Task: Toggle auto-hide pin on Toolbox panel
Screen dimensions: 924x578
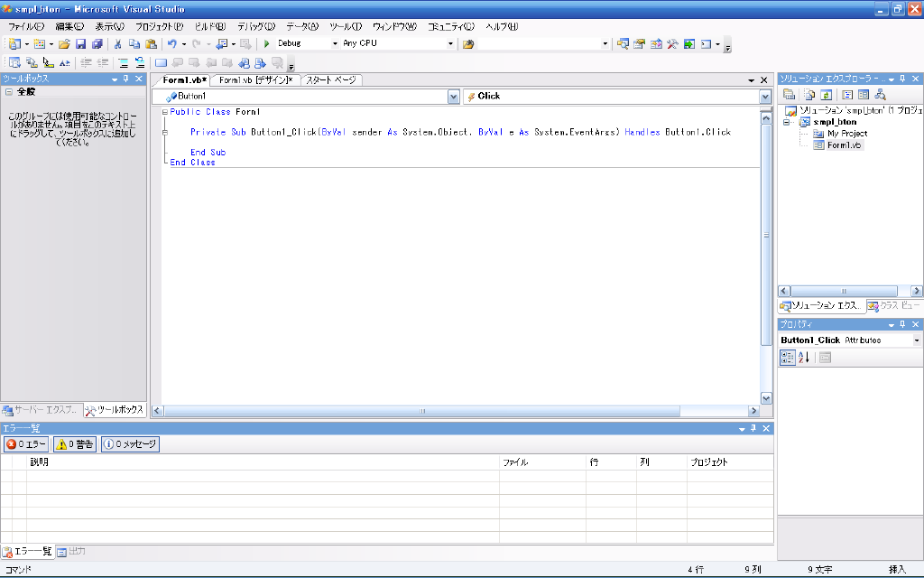Action: click(x=126, y=79)
